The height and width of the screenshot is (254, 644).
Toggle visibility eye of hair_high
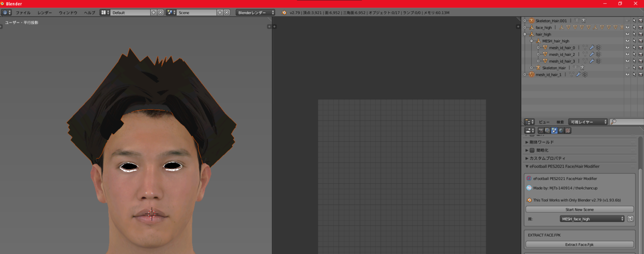(x=627, y=34)
